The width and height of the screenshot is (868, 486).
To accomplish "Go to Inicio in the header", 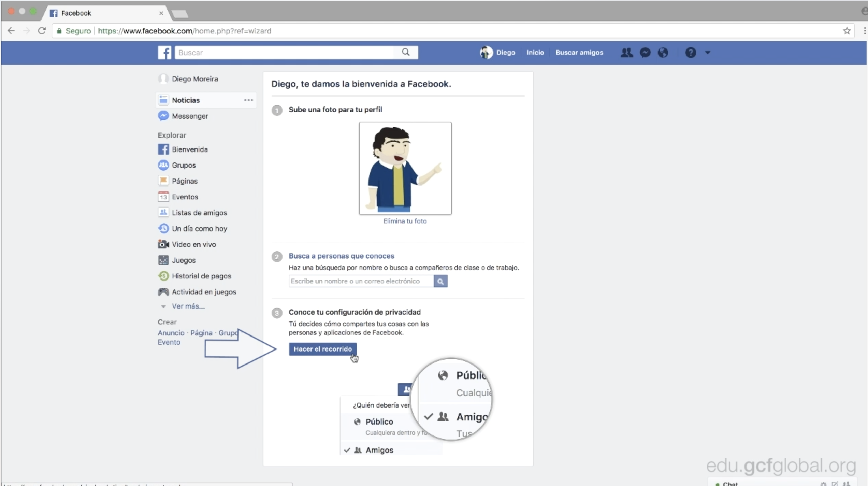I will [535, 53].
